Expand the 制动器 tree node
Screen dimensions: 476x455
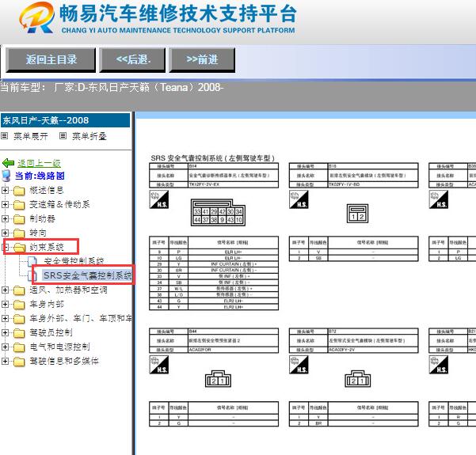[5, 218]
